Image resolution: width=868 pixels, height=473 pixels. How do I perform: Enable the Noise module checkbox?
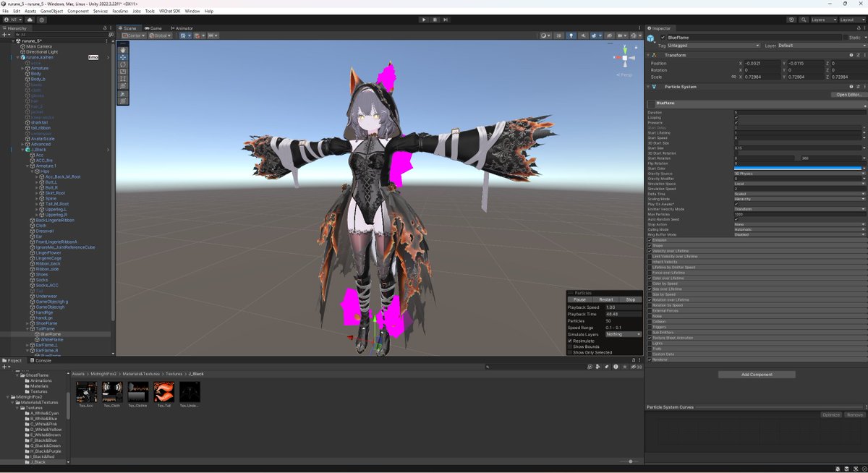point(650,316)
